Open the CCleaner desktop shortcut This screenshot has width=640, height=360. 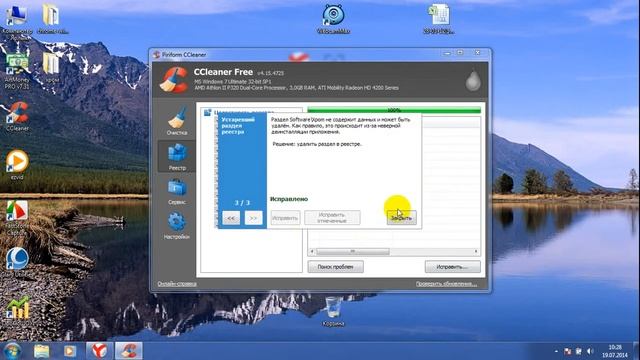point(18,116)
